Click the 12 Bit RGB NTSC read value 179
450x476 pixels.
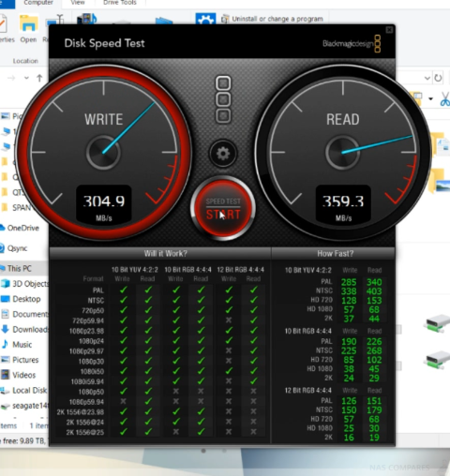[374, 409]
